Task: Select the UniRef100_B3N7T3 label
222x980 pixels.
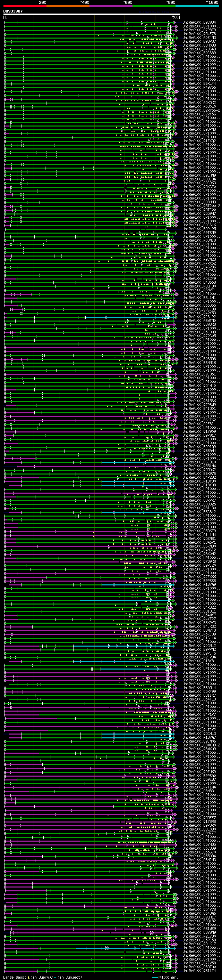Action: coord(199,630)
